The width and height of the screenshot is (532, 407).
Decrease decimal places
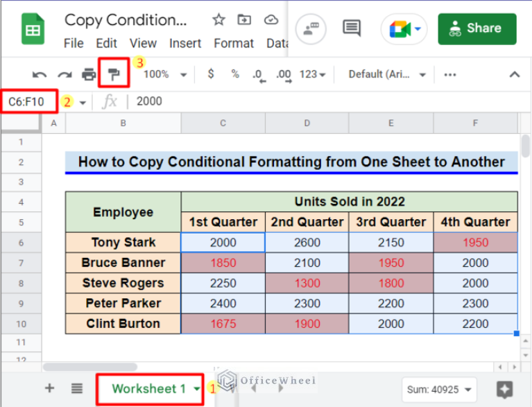pyautogui.click(x=258, y=74)
